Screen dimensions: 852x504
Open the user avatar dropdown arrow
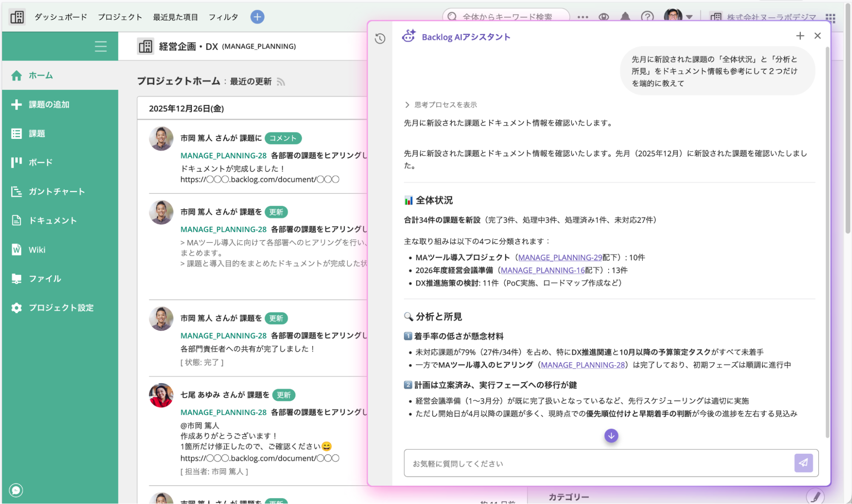(x=689, y=17)
